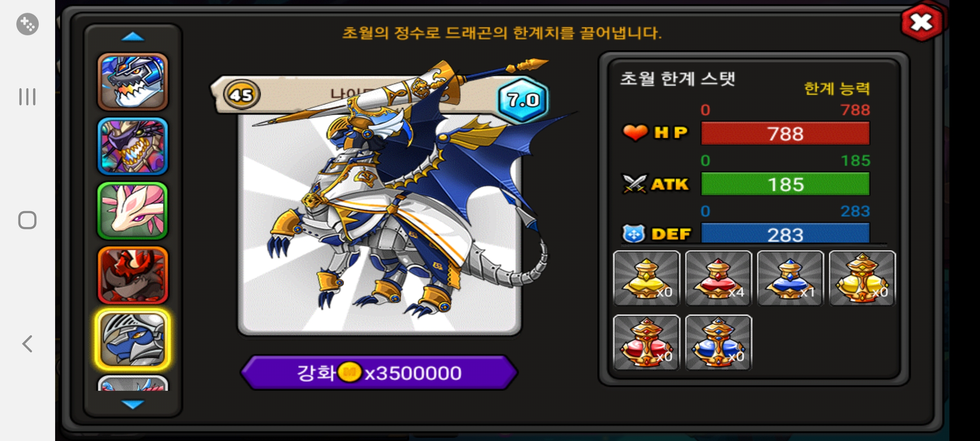Select the highlighted knight dragon portrait
Image resolution: width=980 pixels, height=441 pixels.
point(133,340)
